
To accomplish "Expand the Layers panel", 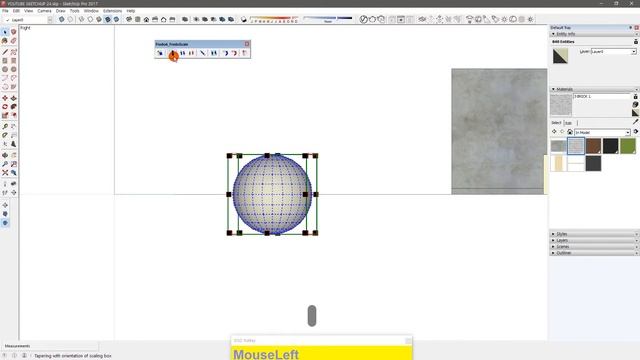I will 553,240.
